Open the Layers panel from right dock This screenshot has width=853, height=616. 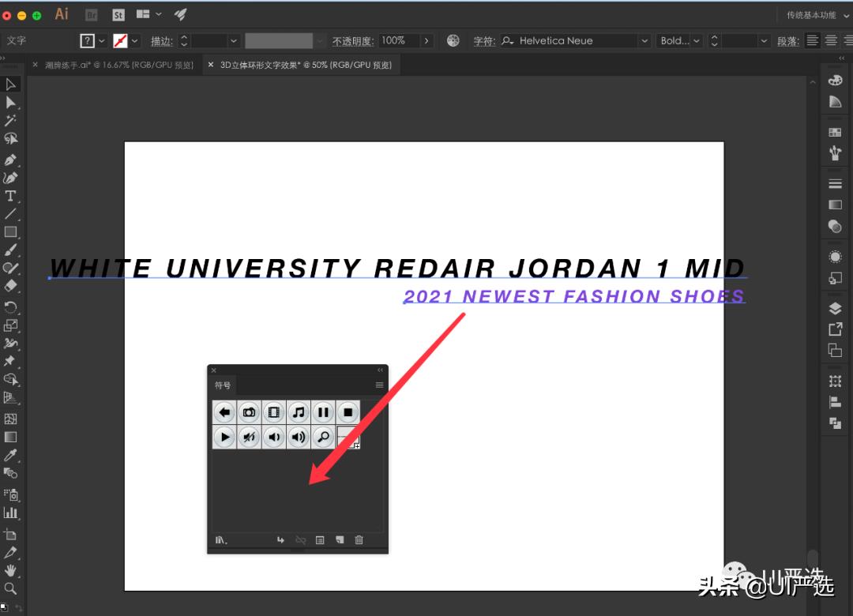(x=835, y=309)
